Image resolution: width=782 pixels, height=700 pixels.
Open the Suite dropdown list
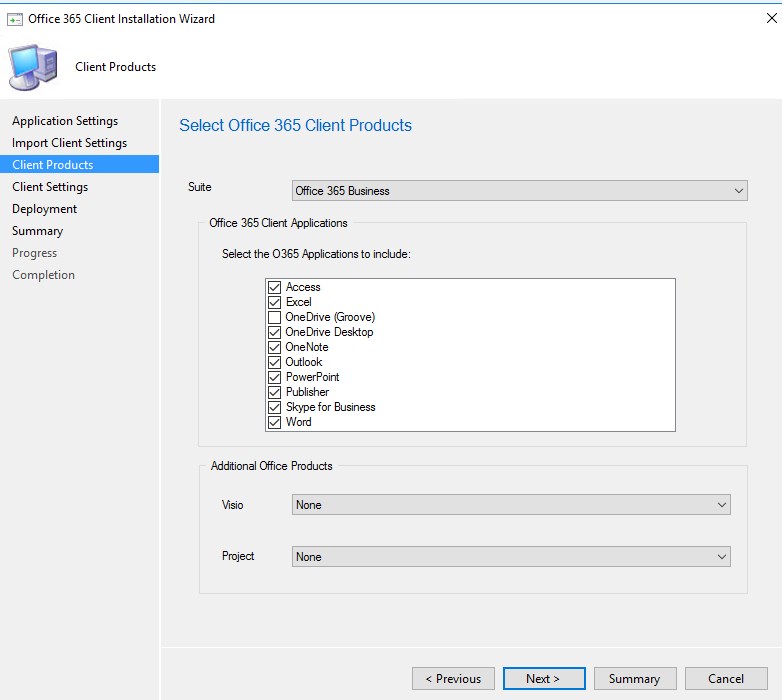[519, 191]
